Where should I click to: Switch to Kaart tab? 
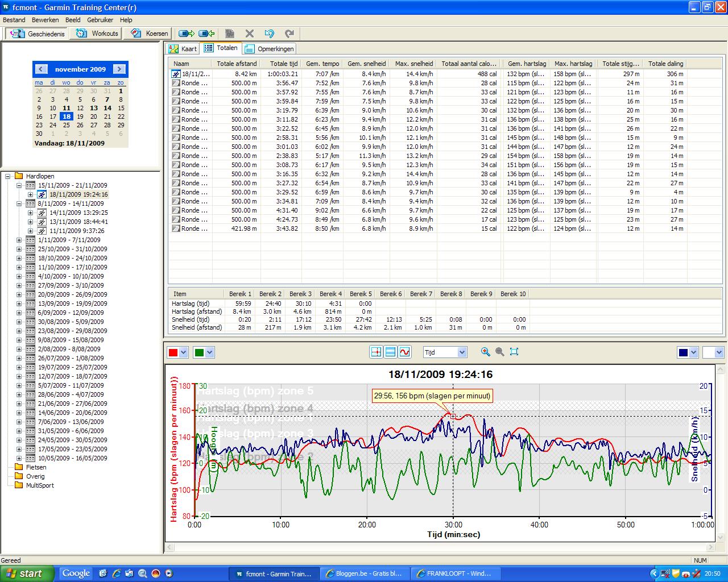click(183, 49)
